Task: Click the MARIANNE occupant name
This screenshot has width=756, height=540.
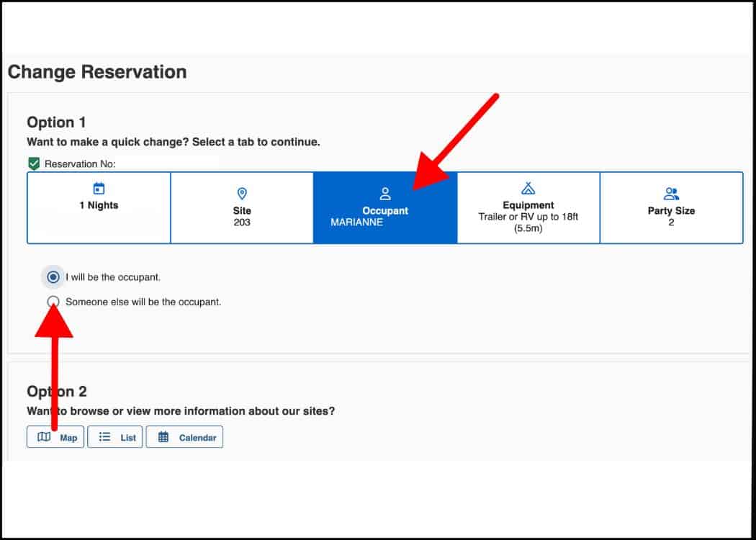Action: coord(357,222)
